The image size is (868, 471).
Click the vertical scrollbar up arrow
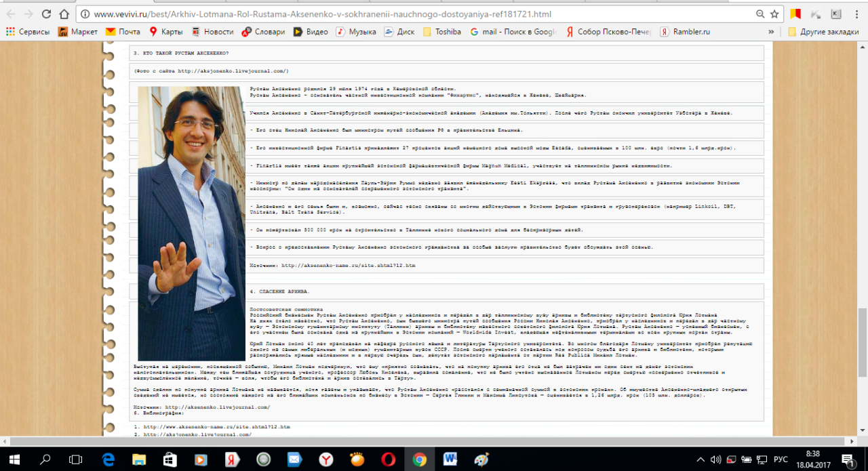pos(863,46)
